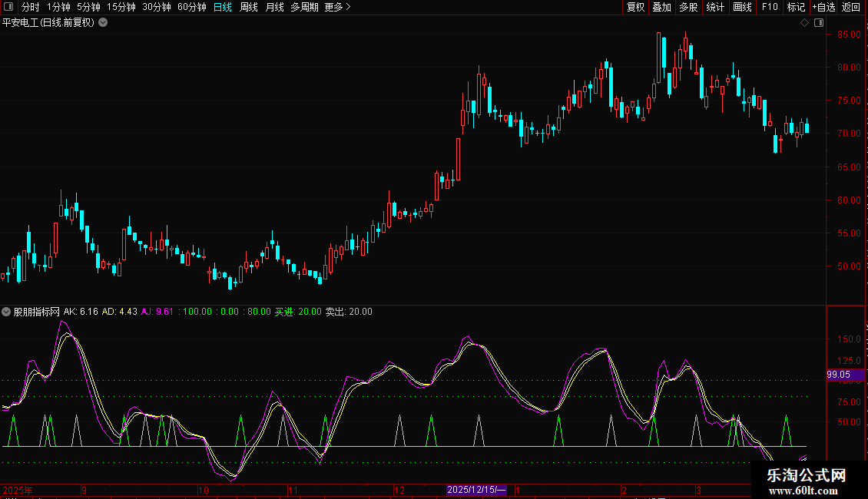Select the 60分钟 period
868x499 pixels.
[x=192, y=7]
